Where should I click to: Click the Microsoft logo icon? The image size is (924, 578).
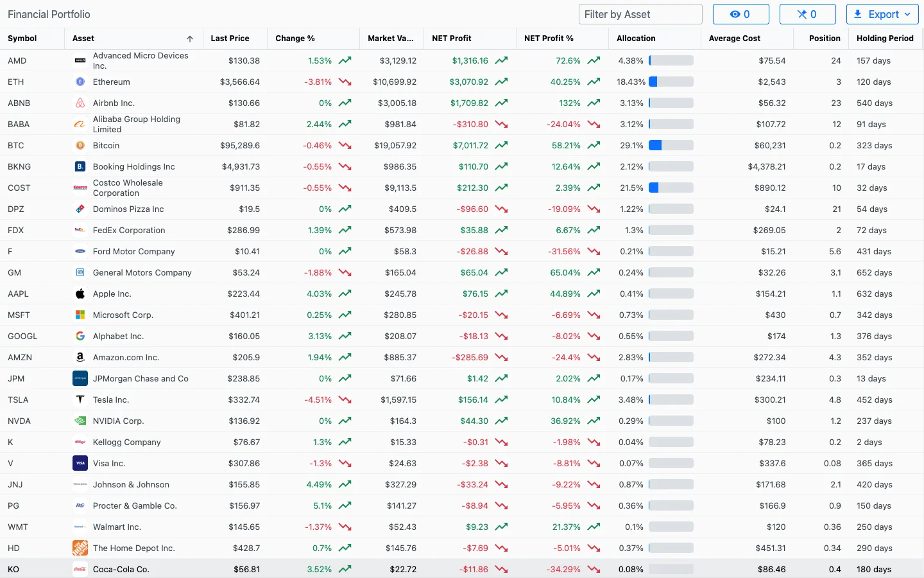coord(80,315)
